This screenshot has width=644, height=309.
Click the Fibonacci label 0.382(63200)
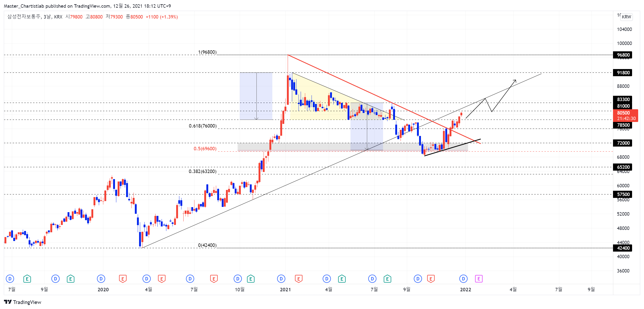pyautogui.click(x=203, y=171)
